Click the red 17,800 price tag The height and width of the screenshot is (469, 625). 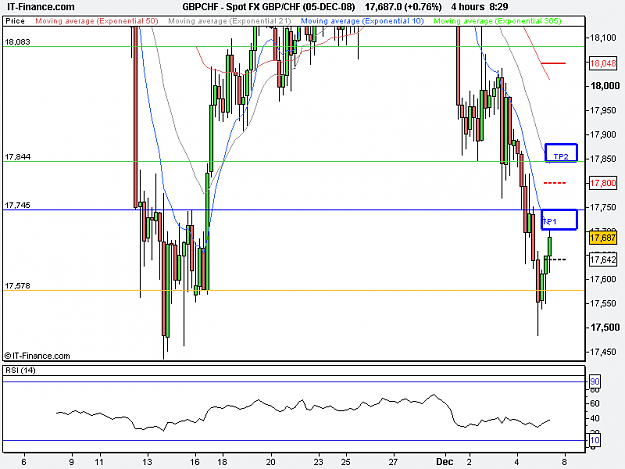(x=603, y=183)
